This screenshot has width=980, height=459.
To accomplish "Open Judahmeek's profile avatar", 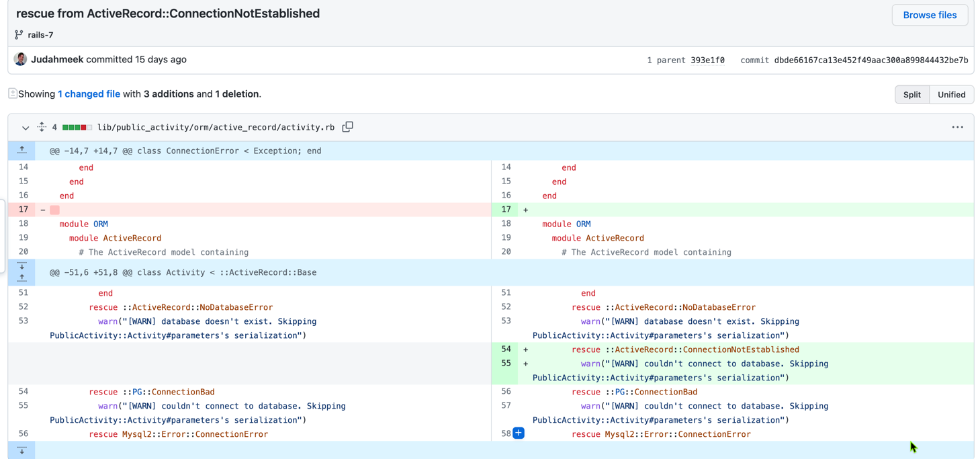I will [20, 59].
